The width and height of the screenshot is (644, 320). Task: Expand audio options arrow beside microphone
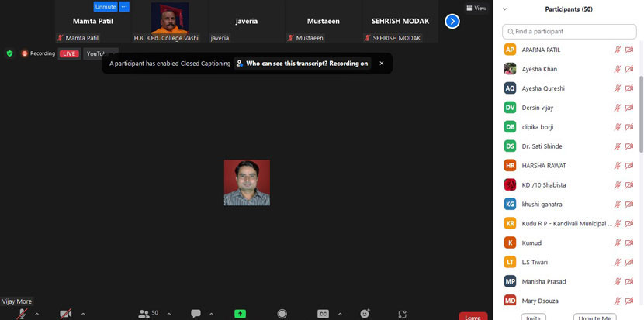coord(36,314)
